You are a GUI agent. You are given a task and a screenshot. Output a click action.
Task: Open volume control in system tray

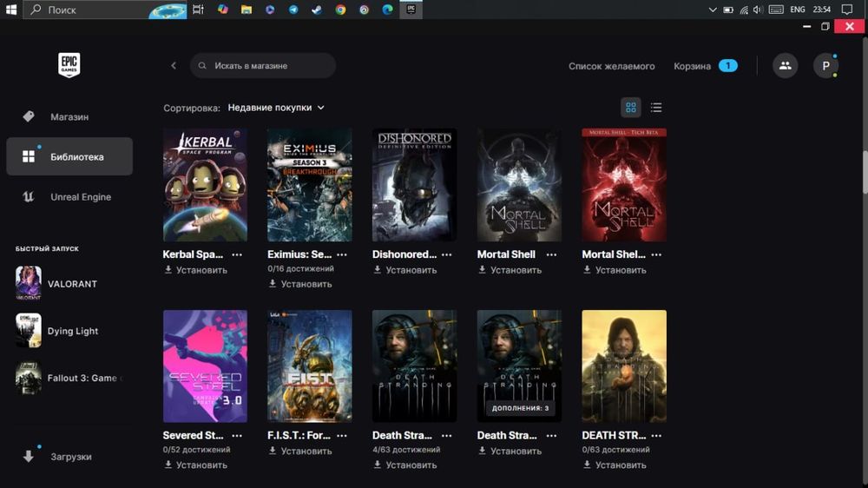[758, 10]
